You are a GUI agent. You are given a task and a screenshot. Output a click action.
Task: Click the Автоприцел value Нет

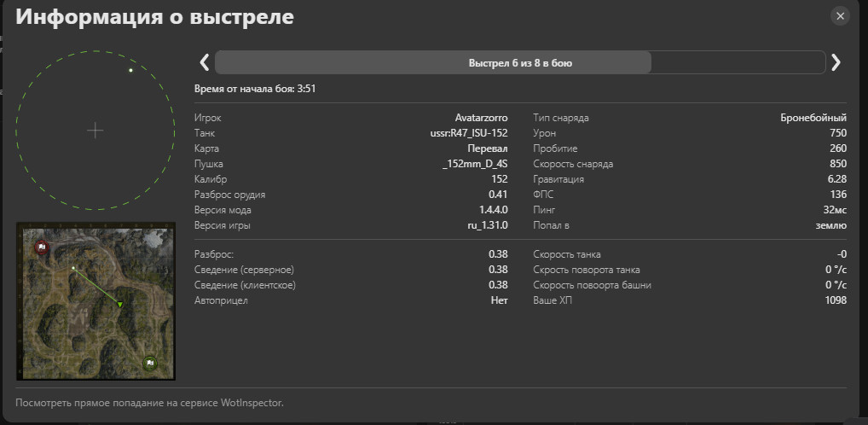(499, 300)
